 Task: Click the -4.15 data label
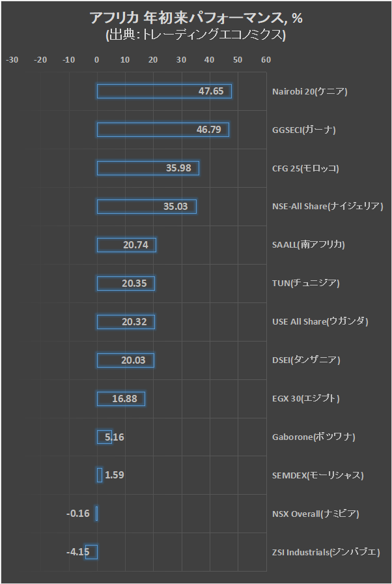click(x=78, y=552)
